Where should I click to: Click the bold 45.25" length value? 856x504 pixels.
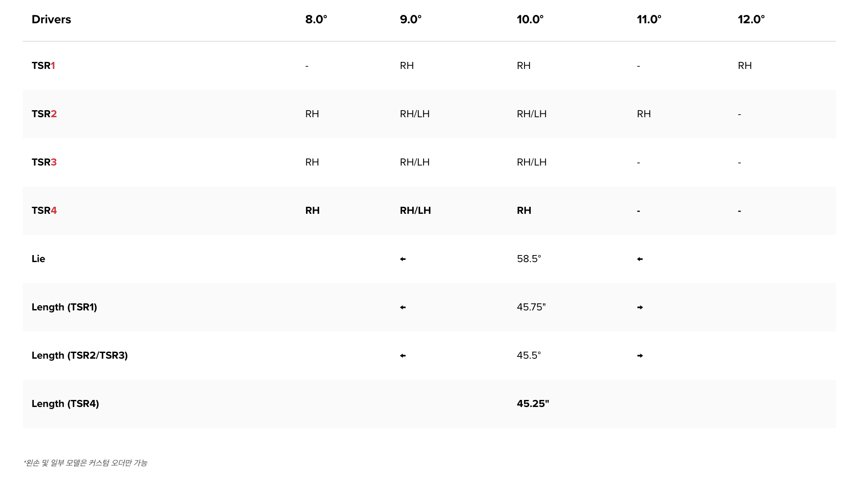532,403
